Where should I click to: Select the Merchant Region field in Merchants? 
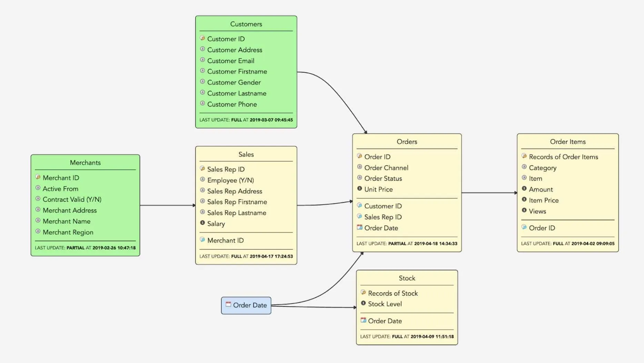click(67, 232)
